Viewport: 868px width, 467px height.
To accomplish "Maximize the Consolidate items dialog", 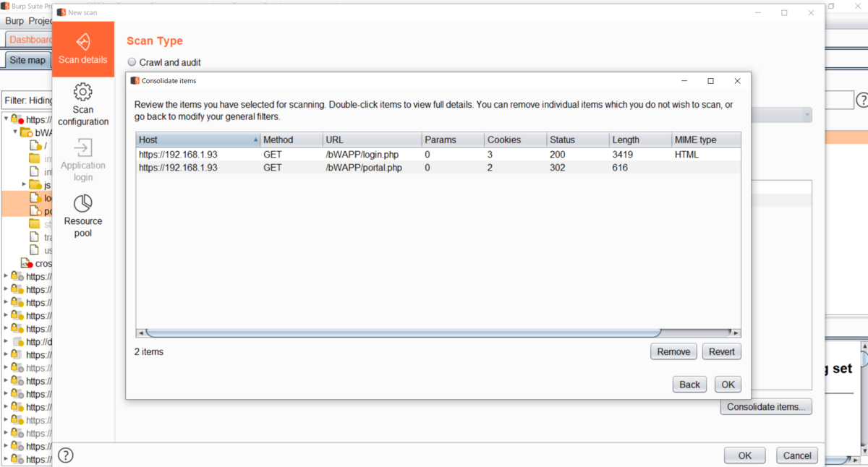I will click(710, 81).
